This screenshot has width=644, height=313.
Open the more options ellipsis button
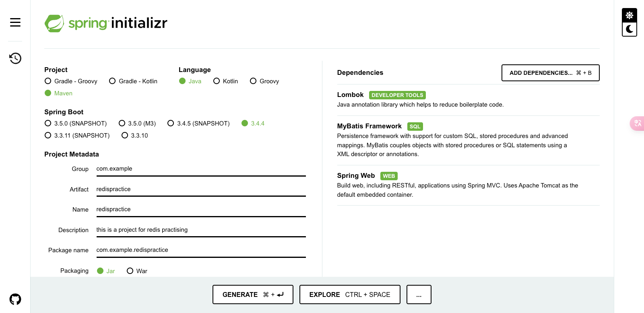tap(419, 294)
